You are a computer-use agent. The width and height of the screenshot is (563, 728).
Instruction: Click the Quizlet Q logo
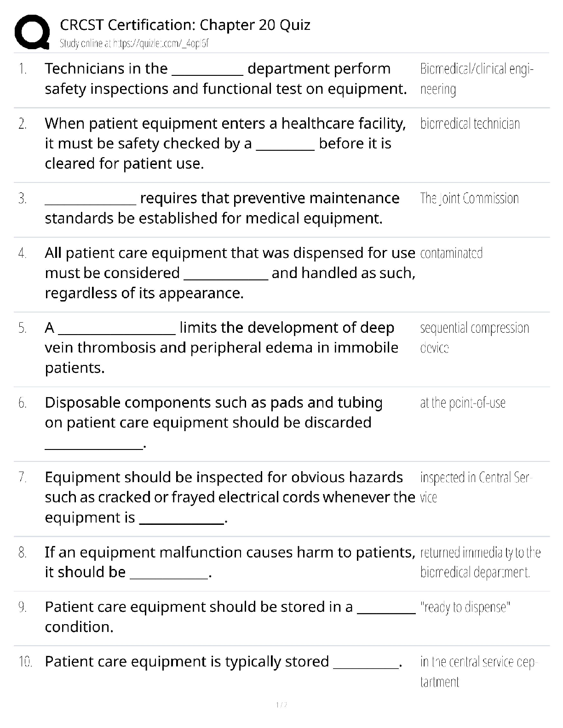click(32, 32)
